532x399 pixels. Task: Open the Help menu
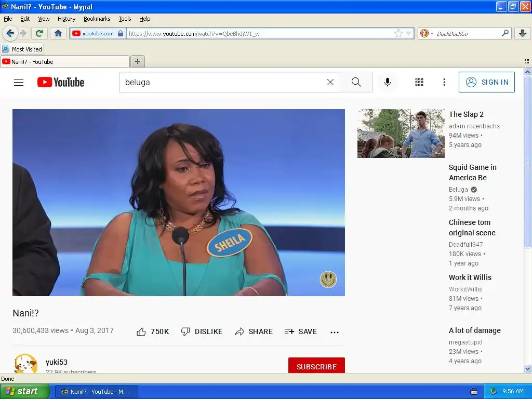coord(145,19)
